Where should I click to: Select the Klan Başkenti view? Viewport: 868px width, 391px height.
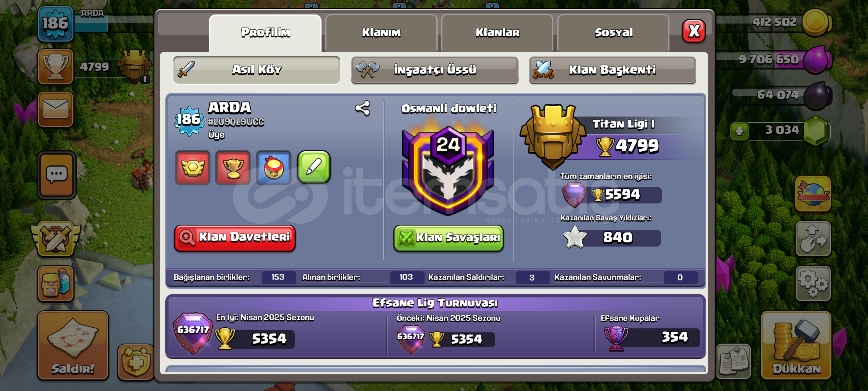click(612, 70)
